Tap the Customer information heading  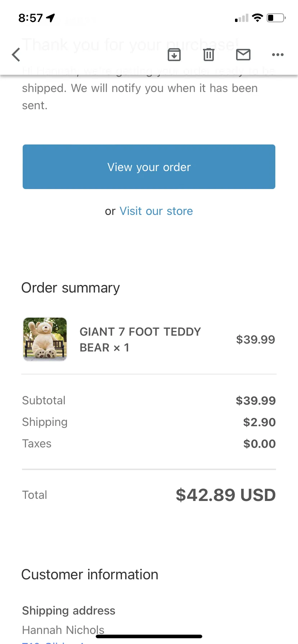[90, 574]
